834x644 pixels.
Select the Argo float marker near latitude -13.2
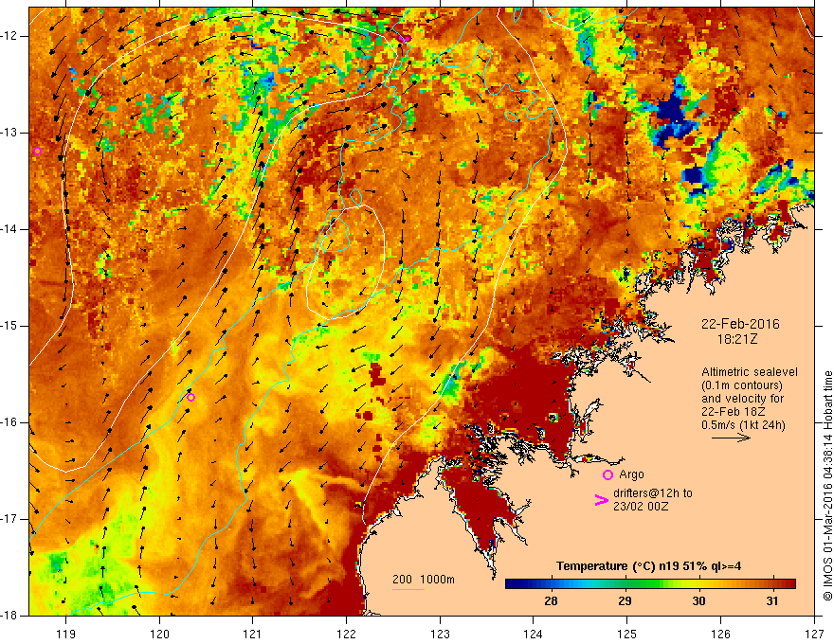point(37,151)
